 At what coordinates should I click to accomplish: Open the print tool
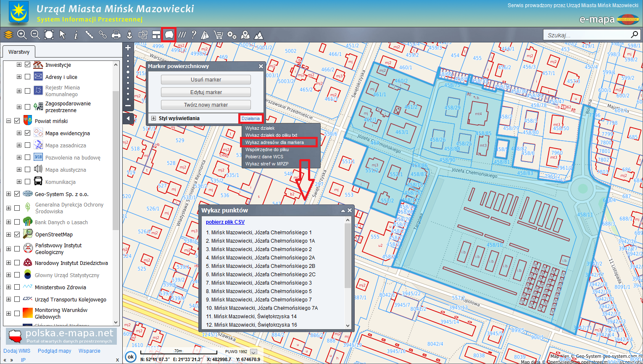pyautogui.click(x=116, y=35)
